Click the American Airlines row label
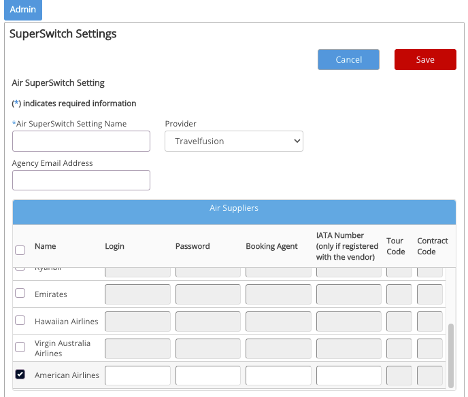The width and height of the screenshot is (468, 397). [x=67, y=375]
